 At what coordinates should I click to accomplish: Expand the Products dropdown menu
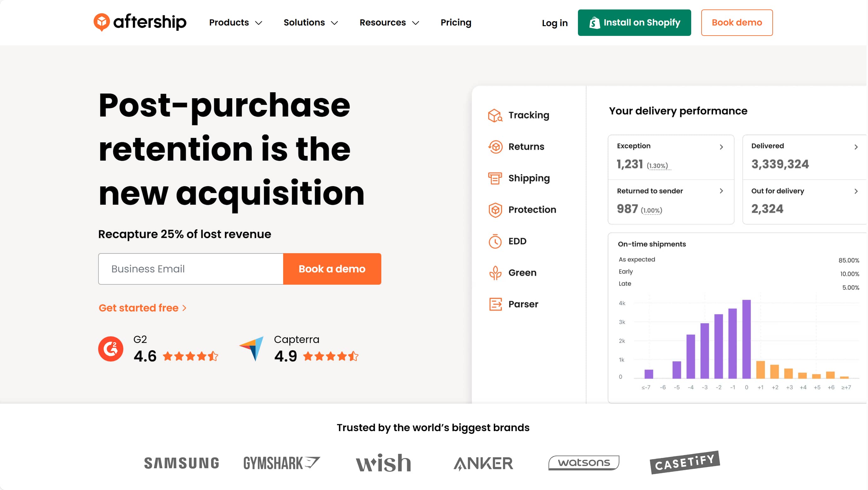tap(236, 23)
